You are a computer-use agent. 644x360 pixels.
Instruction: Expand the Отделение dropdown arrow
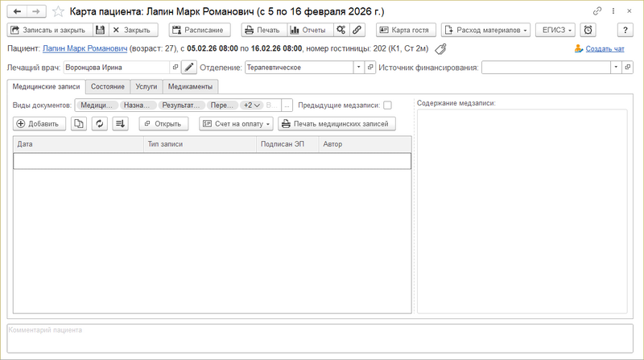tap(358, 68)
